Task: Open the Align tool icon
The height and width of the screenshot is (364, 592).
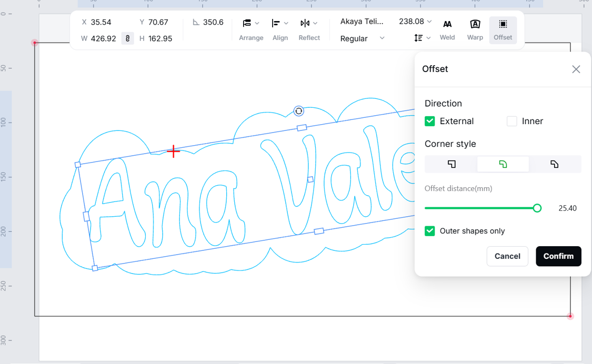Action: click(276, 24)
